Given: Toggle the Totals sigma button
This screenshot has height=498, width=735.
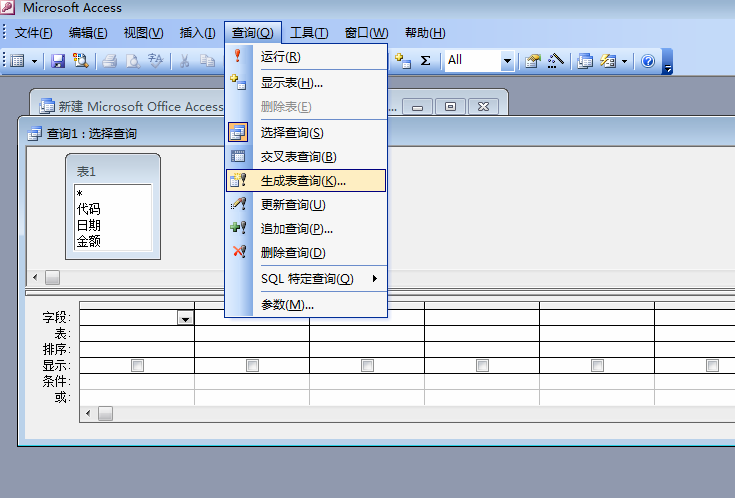Looking at the screenshot, I should pos(425,61).
